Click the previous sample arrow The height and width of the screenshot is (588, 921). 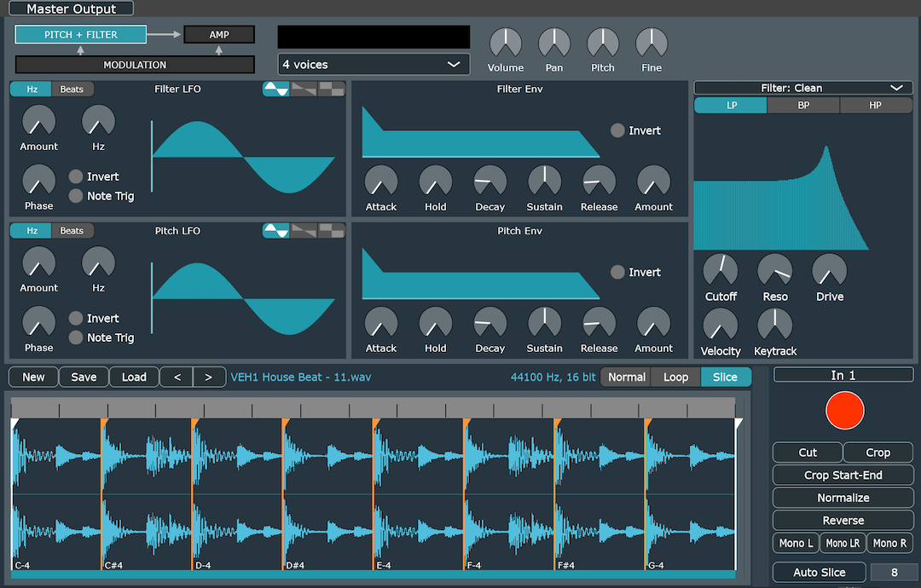coord(177,377)
